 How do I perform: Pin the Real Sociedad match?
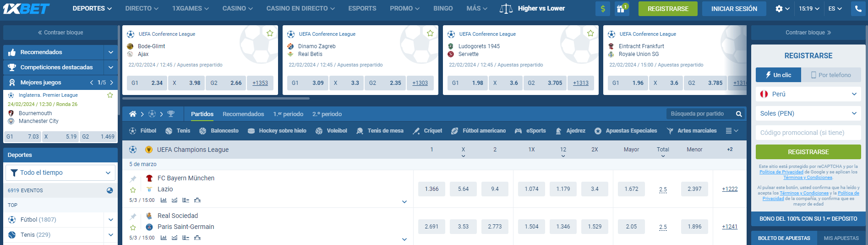[133, 216]
